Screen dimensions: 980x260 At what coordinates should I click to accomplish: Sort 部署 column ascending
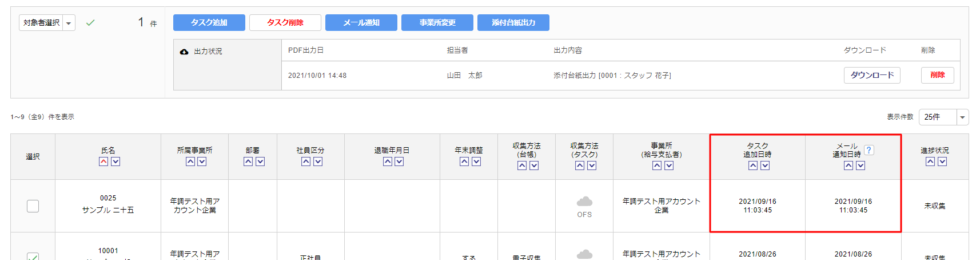(x=248, y=161)
